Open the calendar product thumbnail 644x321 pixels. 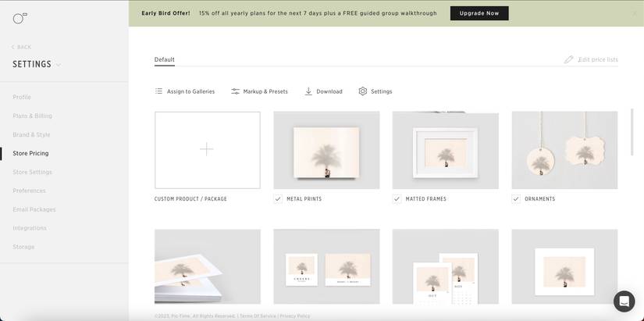446,266
